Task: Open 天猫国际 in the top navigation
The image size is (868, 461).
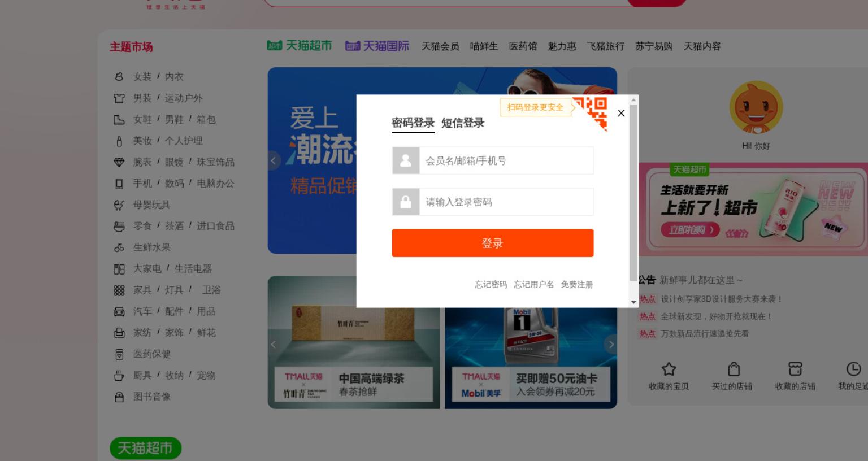Action: tap(377, 46)
